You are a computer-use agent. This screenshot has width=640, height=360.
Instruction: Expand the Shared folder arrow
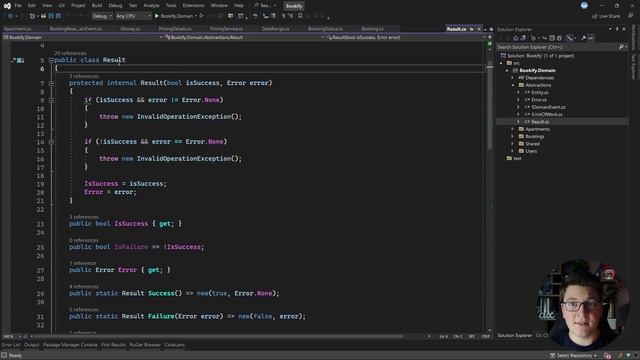[513, 144]
